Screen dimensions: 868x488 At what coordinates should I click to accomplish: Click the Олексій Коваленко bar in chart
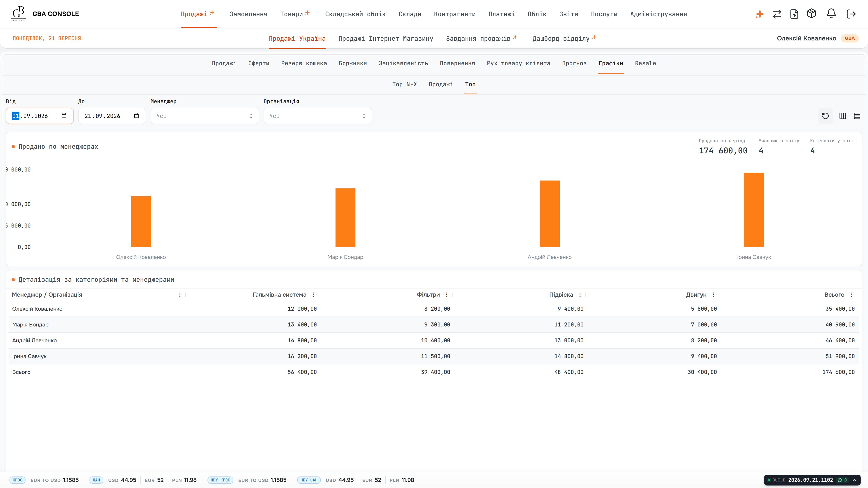click(141, 222)
